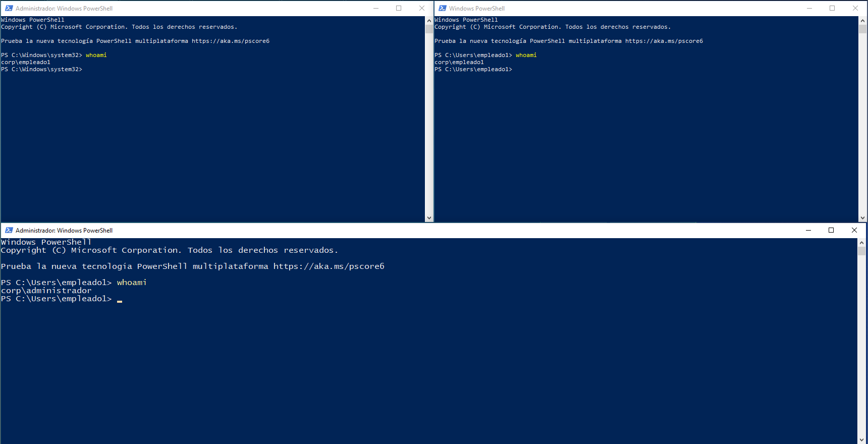Click the PowerShell icon in top-left window title bar
The height and width of the screenshot is (444, 868).
(9, 8)
